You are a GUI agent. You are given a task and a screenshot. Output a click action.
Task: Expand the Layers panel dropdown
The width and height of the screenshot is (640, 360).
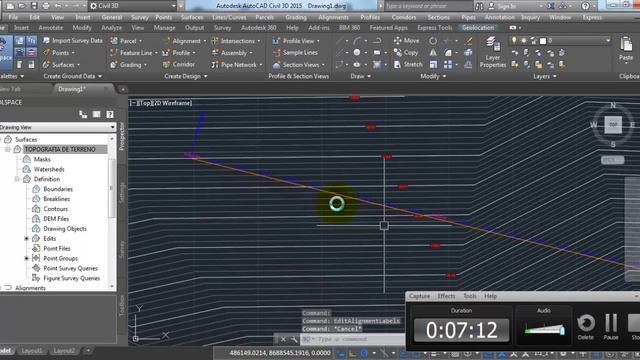click(x=545, y=76)
